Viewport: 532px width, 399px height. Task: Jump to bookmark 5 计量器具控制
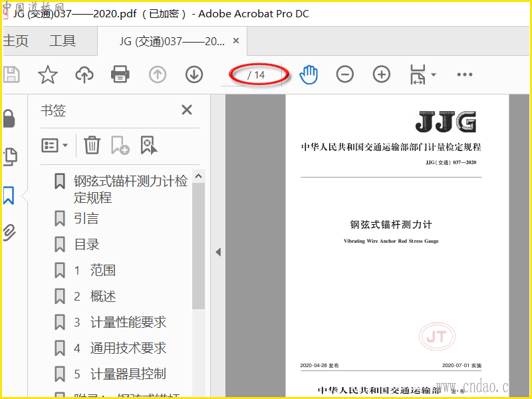tap(120, 374)
